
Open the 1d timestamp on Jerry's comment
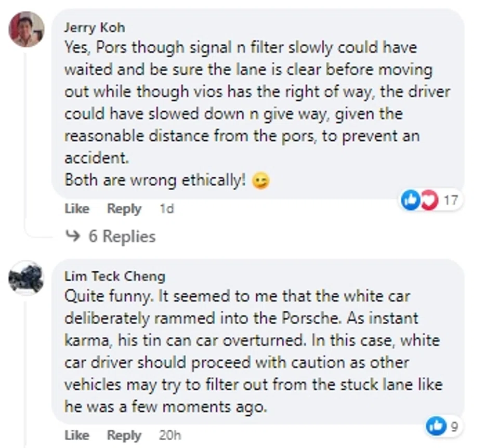coord(166,209)
